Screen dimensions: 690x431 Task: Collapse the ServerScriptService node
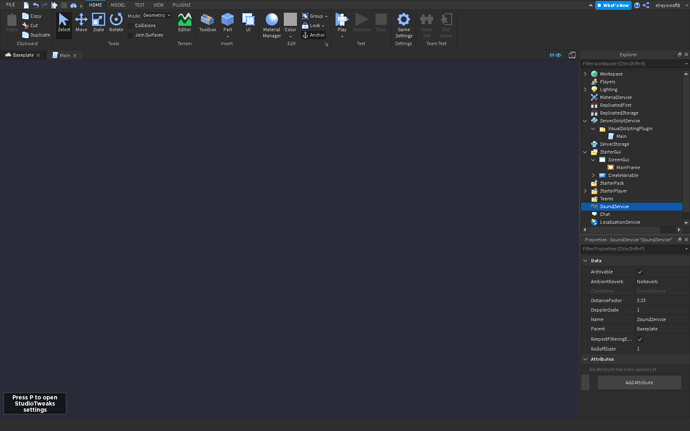(585, 121)
